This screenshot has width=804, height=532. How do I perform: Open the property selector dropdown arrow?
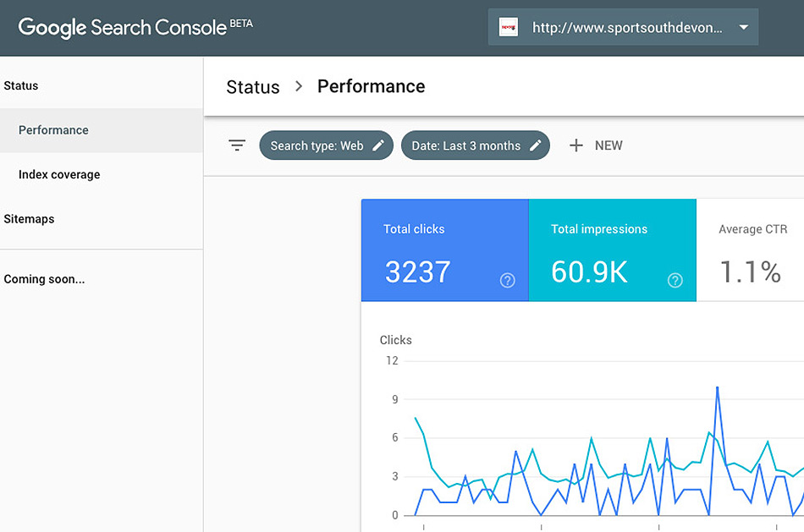(744, 27)
